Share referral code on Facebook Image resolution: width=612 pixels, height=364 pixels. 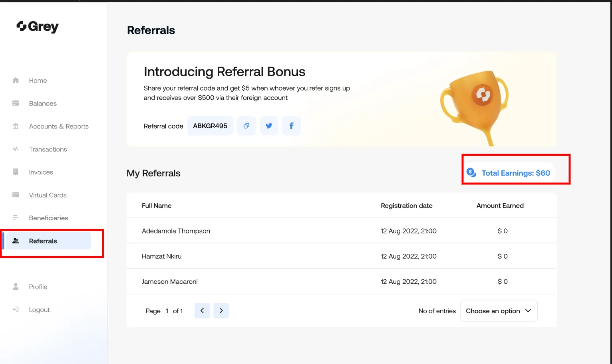[x=292, y=126]
